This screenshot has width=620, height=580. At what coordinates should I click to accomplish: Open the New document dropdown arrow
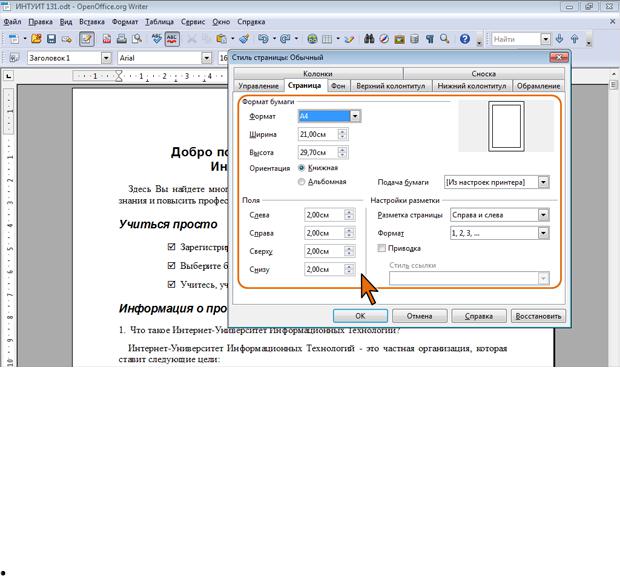25,39
